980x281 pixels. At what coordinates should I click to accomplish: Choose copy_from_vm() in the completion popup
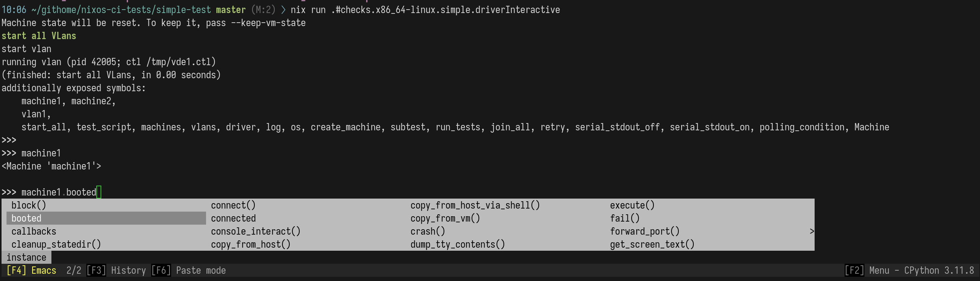pos(445,218)
